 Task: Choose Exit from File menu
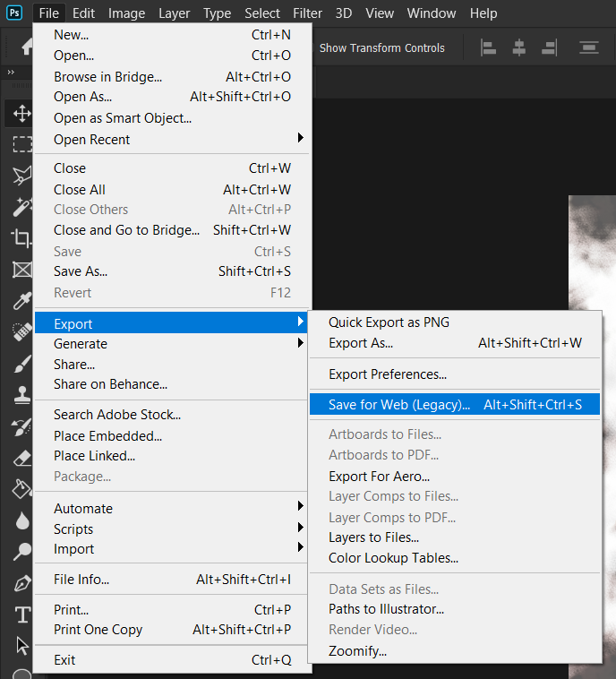click(172, 660)
